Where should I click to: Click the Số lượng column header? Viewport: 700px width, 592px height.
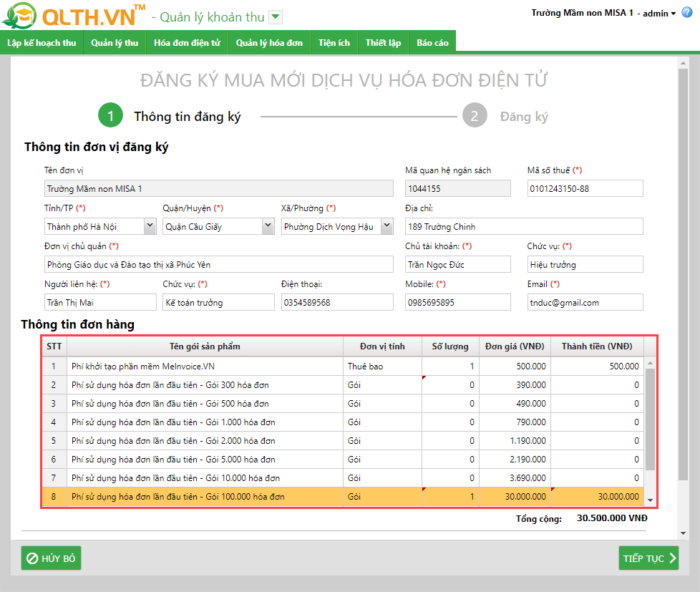point(450,346)
